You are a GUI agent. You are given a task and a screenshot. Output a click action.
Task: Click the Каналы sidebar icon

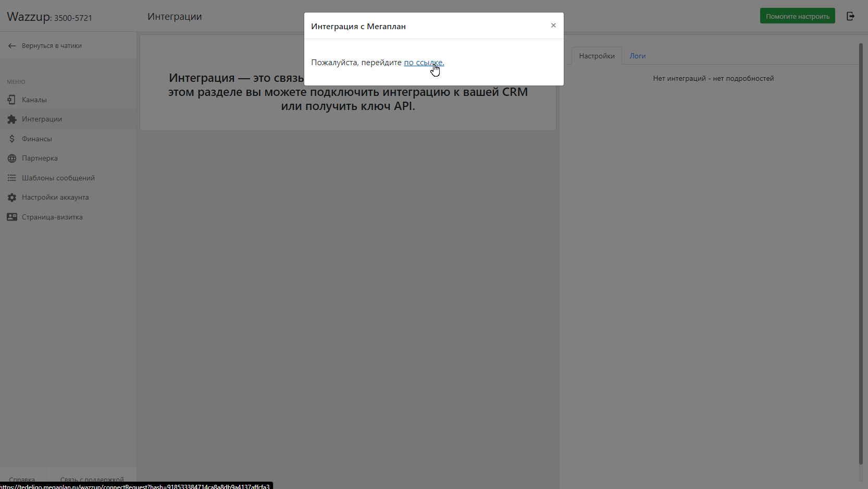11,100
